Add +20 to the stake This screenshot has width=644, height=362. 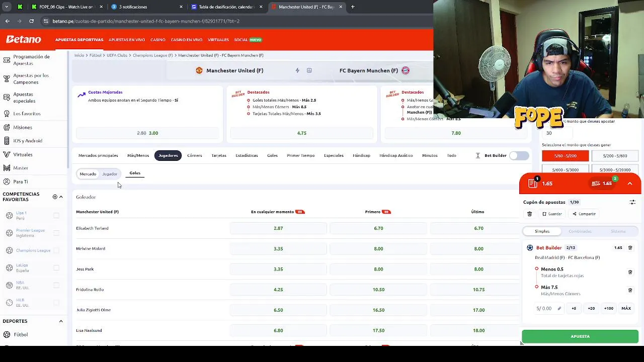pyautogui.click(x=591, y=308)
